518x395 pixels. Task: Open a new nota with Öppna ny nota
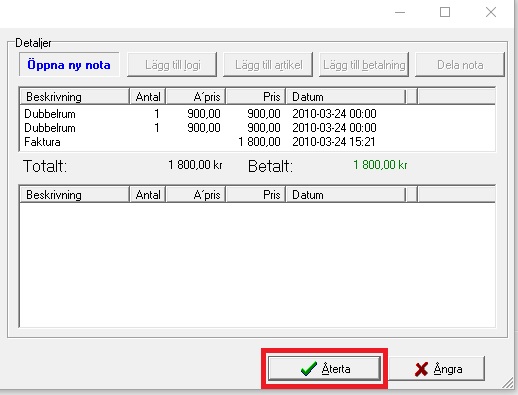click(69, 65)
